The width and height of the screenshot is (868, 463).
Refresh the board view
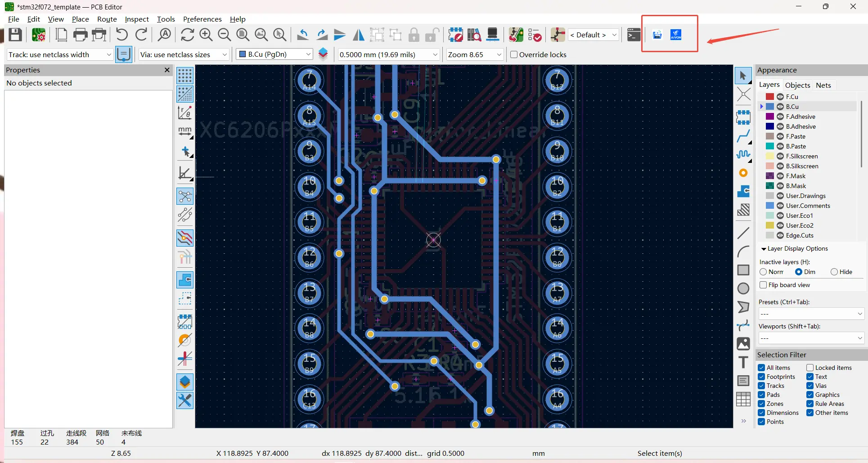pyautogui.click(x=187, y=35)
